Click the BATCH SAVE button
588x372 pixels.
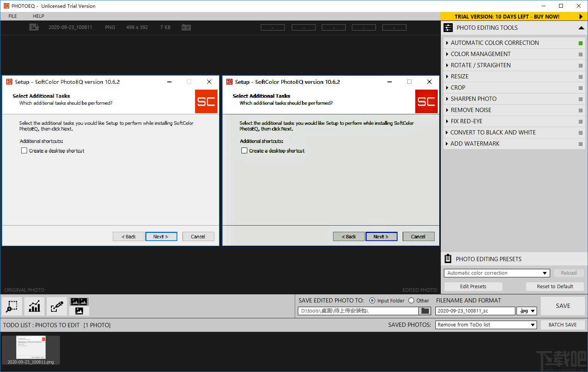click(563, 325)
